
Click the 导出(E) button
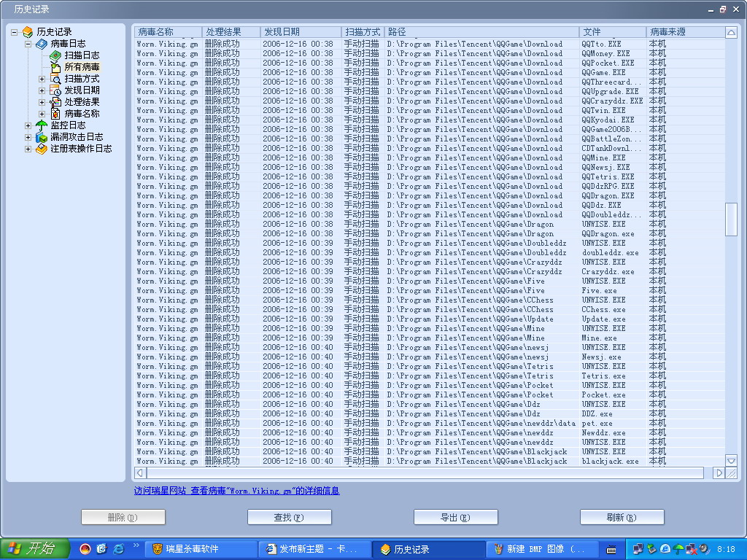coord(455,517)
